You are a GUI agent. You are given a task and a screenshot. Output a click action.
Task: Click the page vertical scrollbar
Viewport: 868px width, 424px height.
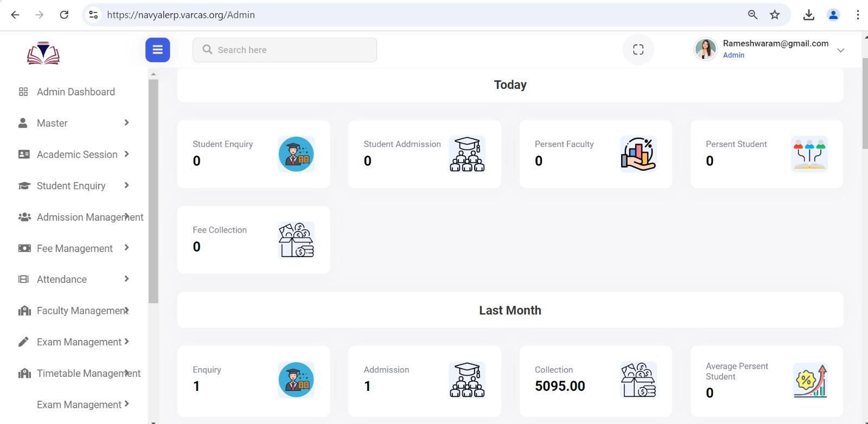(865, 103)
